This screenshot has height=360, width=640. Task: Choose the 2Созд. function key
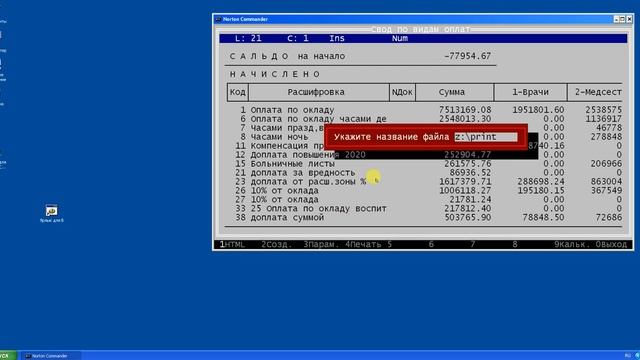[277, 244]
